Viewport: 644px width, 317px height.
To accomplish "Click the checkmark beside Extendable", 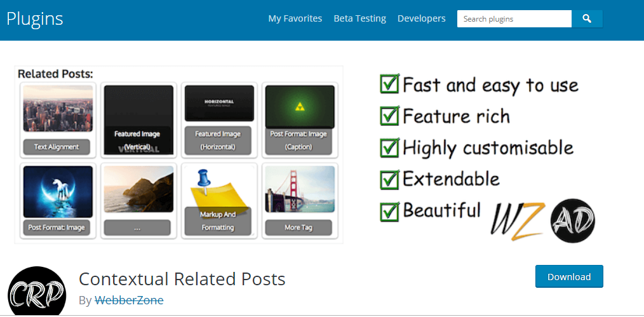I will (389, 179).
